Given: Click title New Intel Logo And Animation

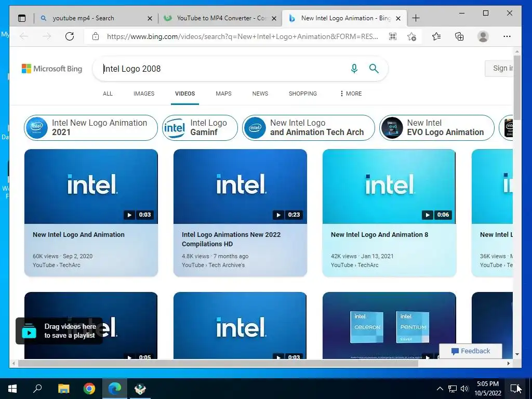Looking at the screenshot, I should [x=79, y=234].
